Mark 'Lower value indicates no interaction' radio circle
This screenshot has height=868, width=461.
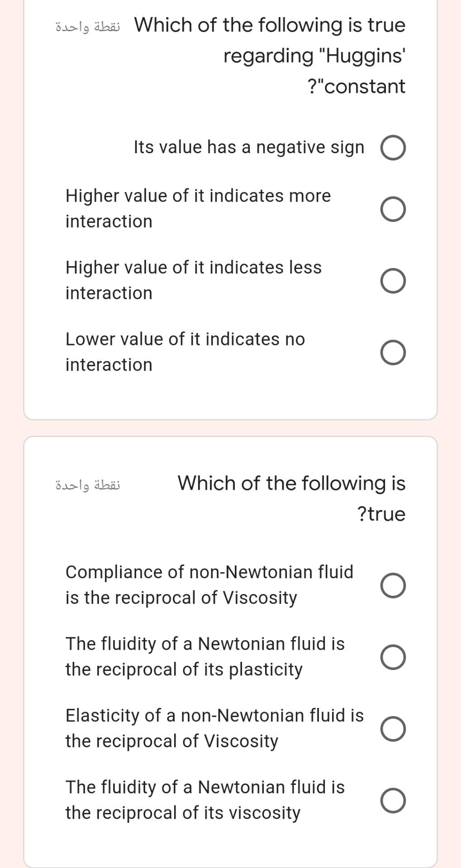tap(393, 352)
